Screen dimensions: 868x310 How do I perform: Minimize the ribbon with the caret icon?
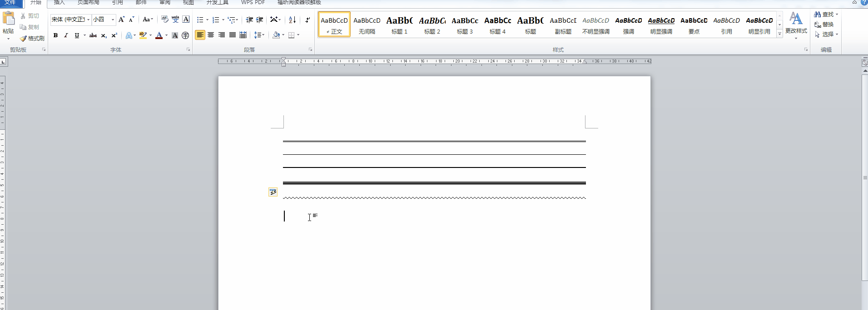pos(854,2)
